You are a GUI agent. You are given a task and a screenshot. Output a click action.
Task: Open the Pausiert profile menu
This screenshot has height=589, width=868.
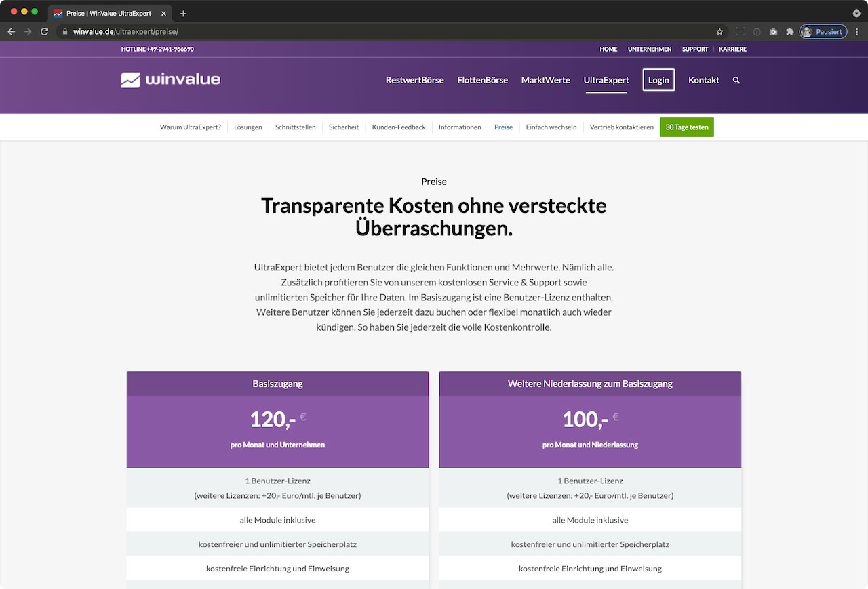pos(823,31)
